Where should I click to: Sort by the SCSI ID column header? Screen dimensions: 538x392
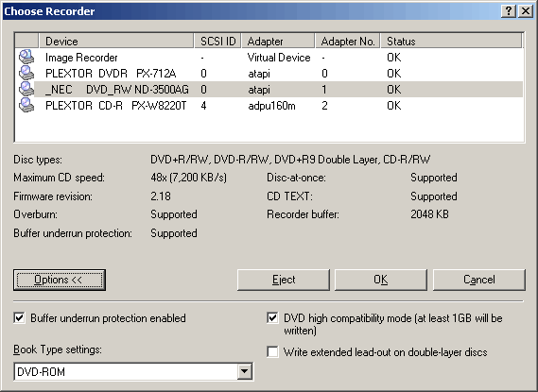point(217,41)
